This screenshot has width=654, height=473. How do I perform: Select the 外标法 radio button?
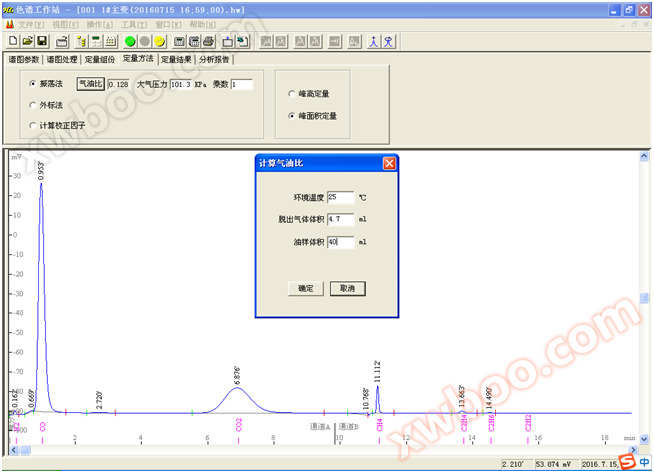pyautogui.click(x=33, y=105)
